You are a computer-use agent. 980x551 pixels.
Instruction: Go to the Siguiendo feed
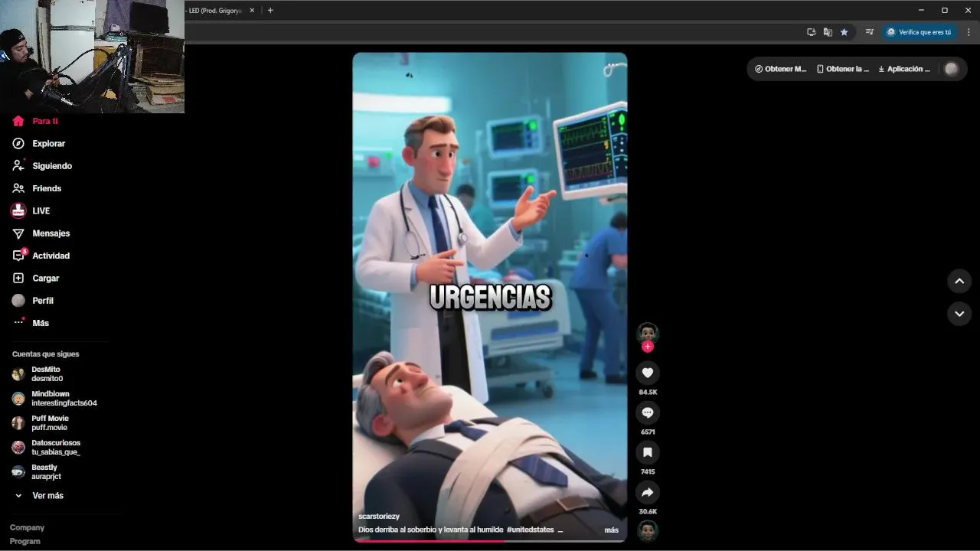42,166
